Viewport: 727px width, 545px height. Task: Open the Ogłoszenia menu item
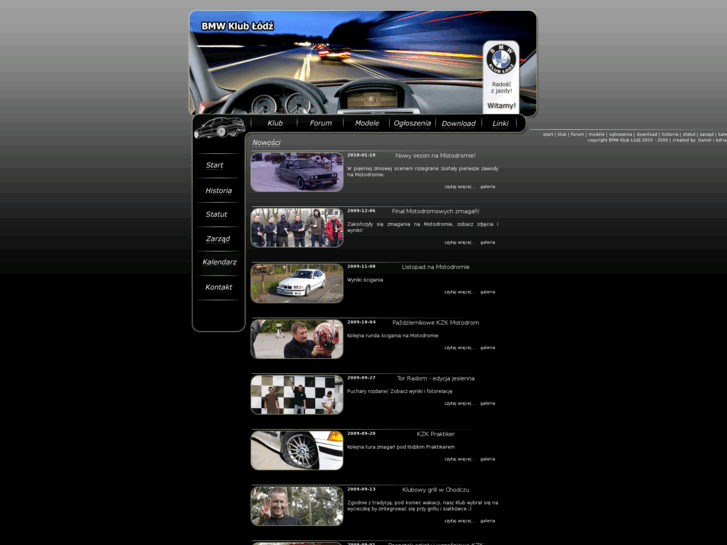412,123
